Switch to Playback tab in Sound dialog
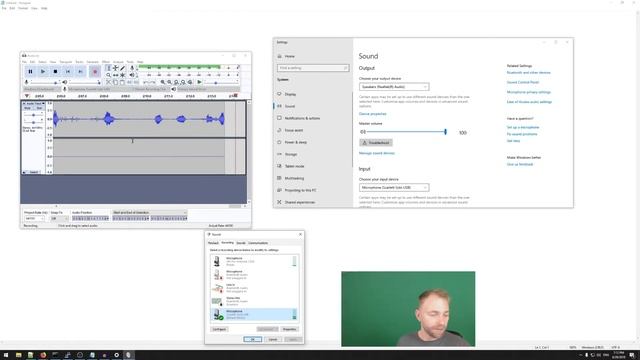The width and height of the screenshot is (640, 360). (213, 243)
